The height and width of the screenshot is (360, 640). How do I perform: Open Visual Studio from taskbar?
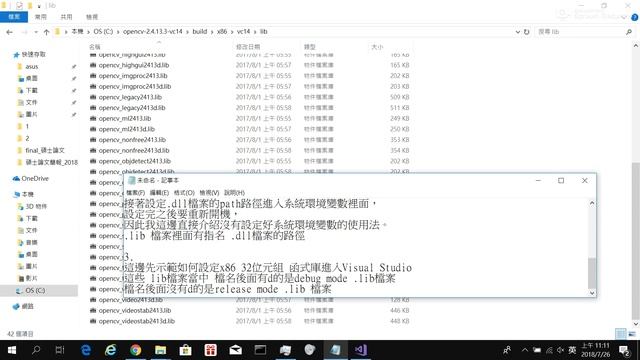click(360, 350)
